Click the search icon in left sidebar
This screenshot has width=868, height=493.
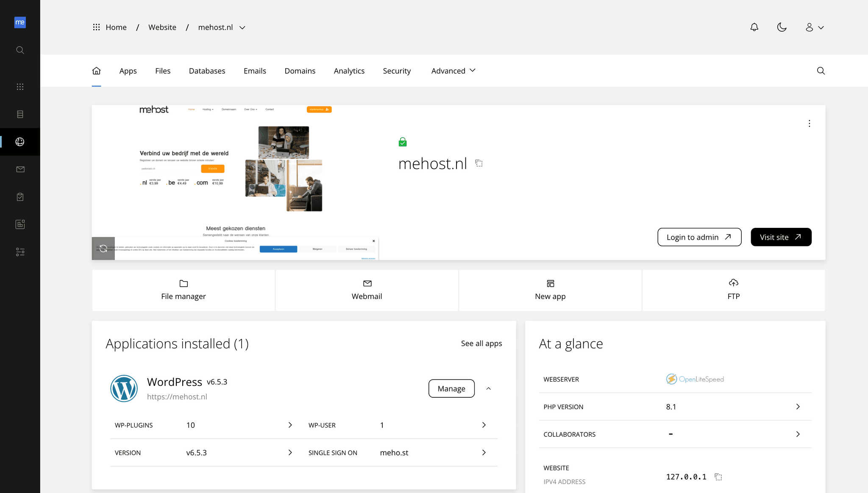(20, 50)
